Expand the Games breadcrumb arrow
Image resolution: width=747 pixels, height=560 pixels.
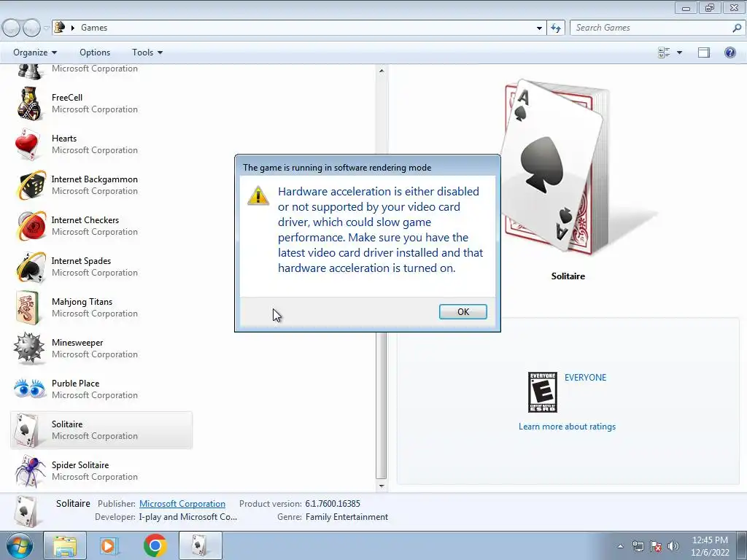73,28
